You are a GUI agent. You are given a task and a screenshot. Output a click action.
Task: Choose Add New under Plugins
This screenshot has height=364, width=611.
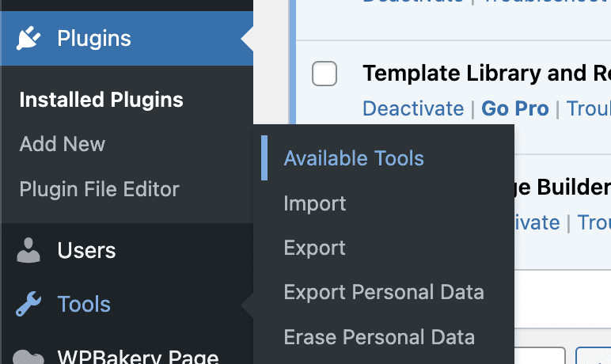click(x=63, y=145)
